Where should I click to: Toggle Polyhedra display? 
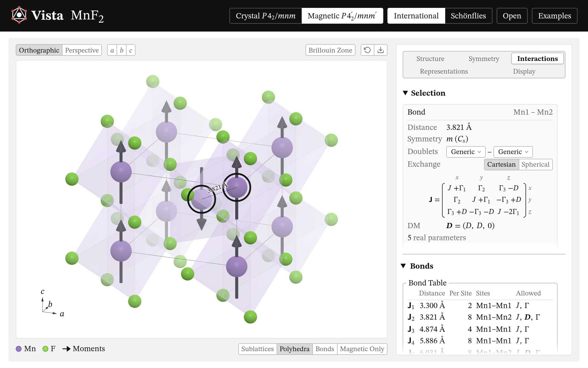[x=295, y=349]
